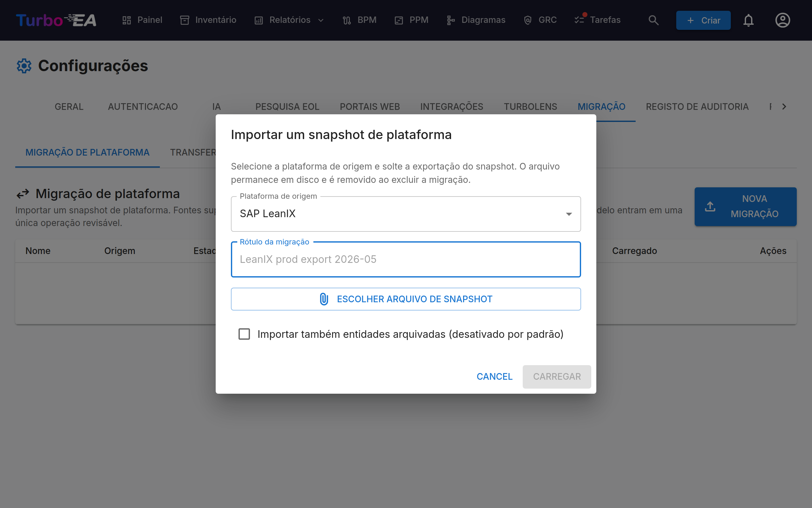The image size is (812, 508).
Task: Click the NOVA MIGRAÇÃO button
Action: click(745, 207)
